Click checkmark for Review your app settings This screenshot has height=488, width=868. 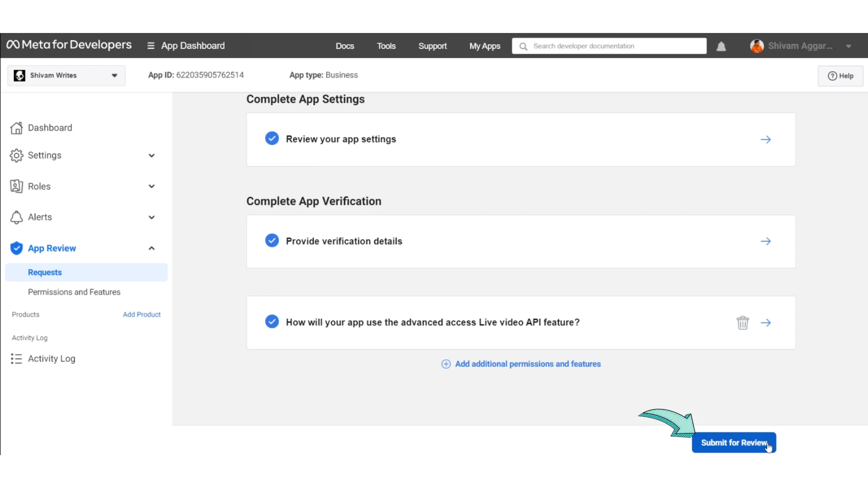pyautogui.click(x=272, y=138)
